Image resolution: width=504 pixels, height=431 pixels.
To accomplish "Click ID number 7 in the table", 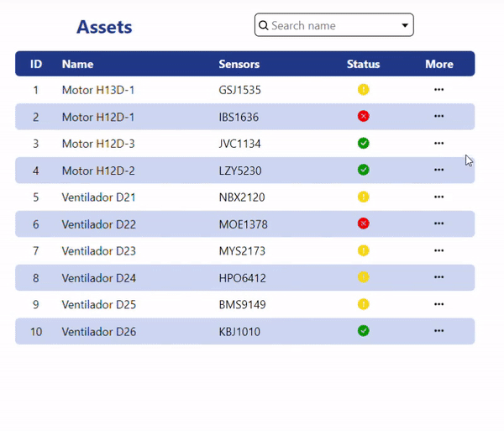I will click(x=35, y=251).
